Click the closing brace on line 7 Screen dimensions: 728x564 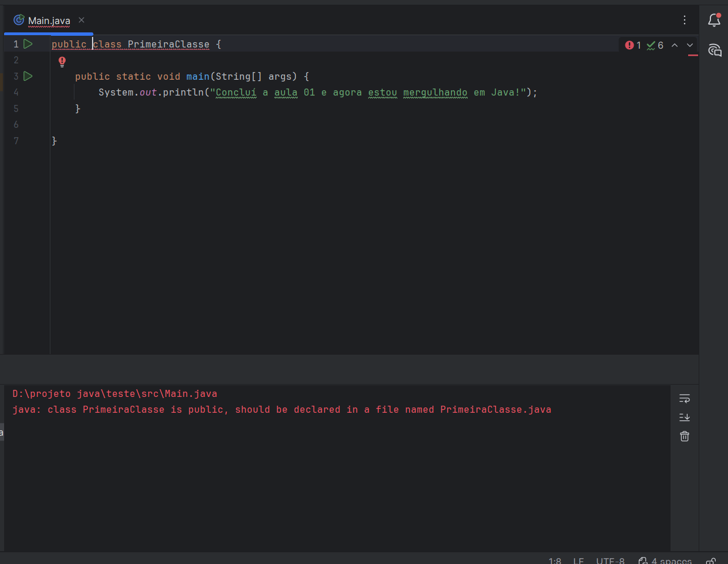click(55, 141)
